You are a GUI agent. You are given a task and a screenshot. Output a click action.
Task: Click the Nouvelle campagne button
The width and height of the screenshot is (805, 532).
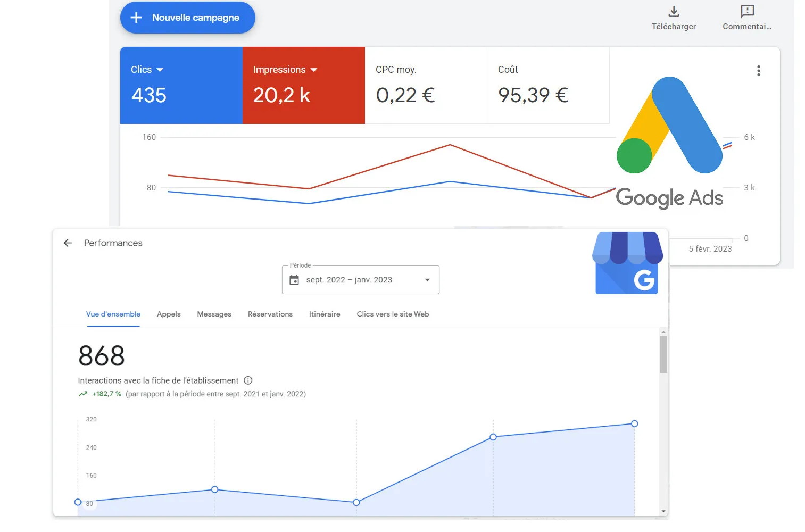pos(187,18)
